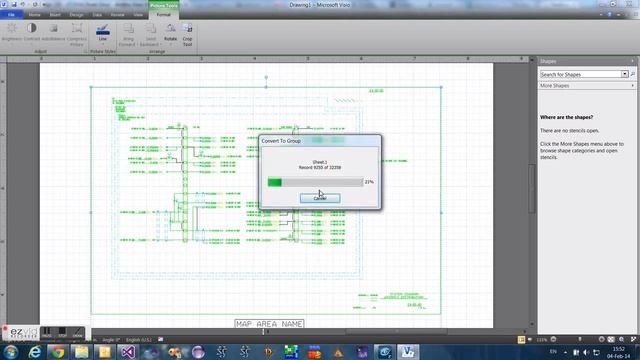Click the zoom slider handle
Screen dimensions: 640x360
(x=580, y=340)
